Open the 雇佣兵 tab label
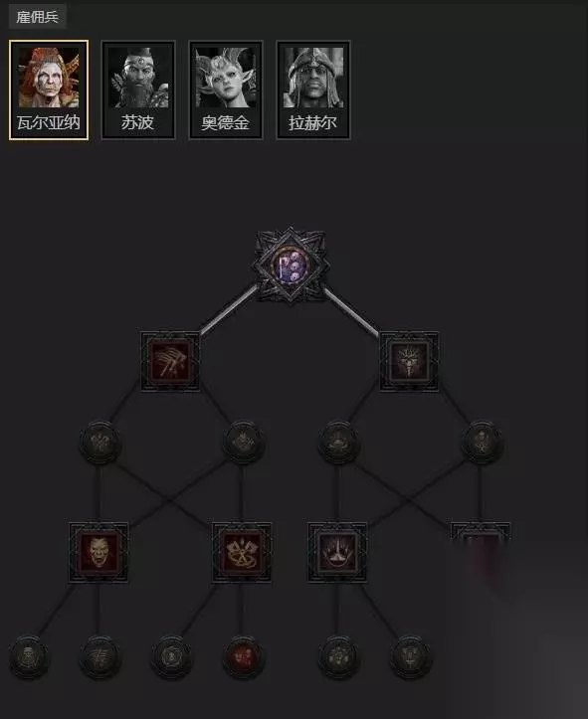The image size is (588, 719). click(x=38, y=17)
